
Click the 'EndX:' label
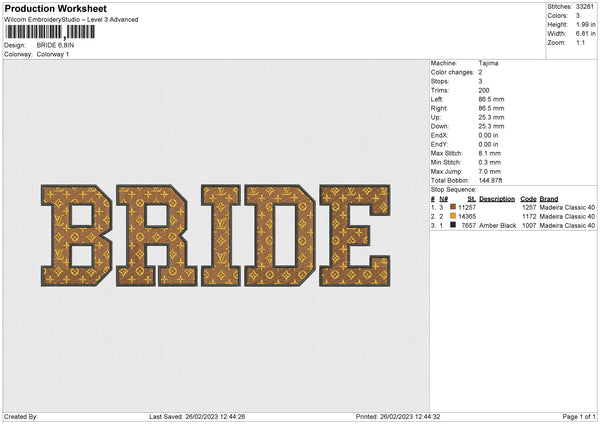point(439,135)
